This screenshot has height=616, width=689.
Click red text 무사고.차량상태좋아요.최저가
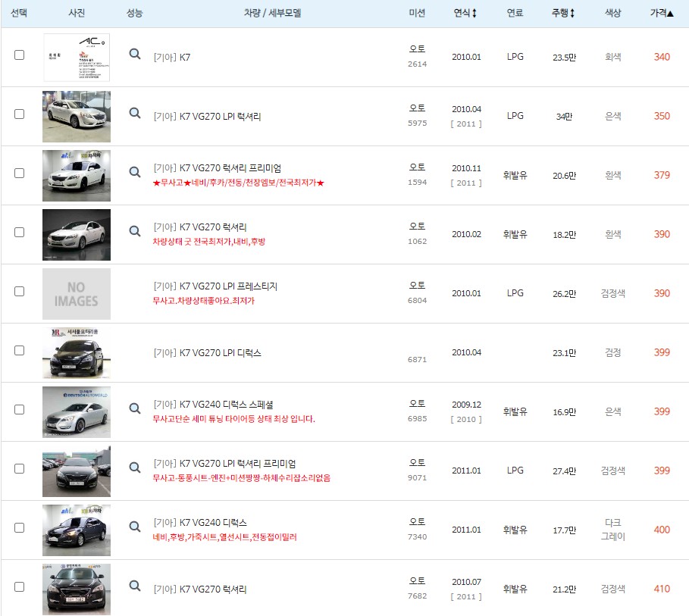click(x=203, y=301)
